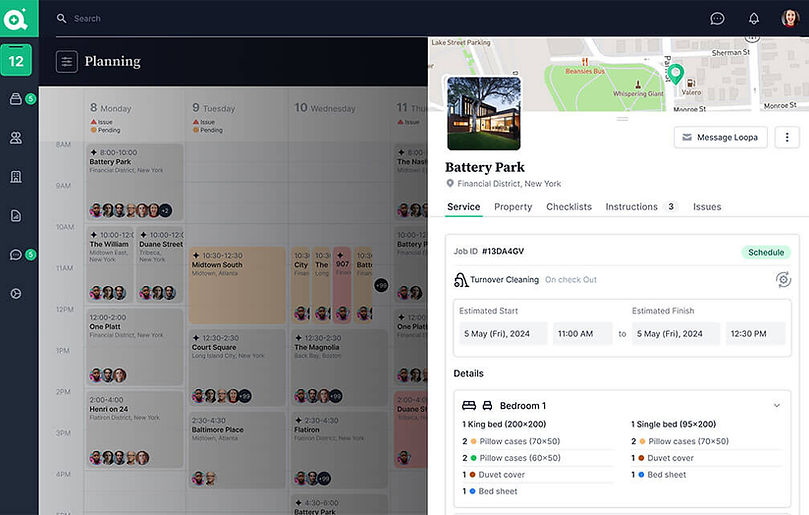
Task: Click the 1 Single bed (95×200) label
Action: [673, 424]
